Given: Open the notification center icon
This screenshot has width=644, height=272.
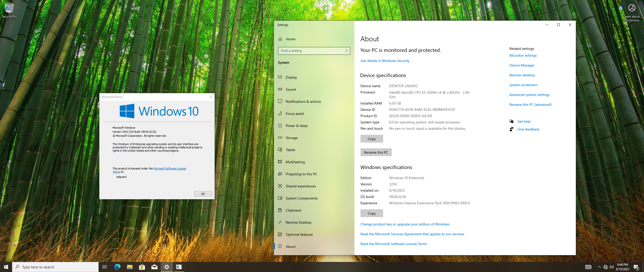Looking at the screenshot, I should point(636,267).
